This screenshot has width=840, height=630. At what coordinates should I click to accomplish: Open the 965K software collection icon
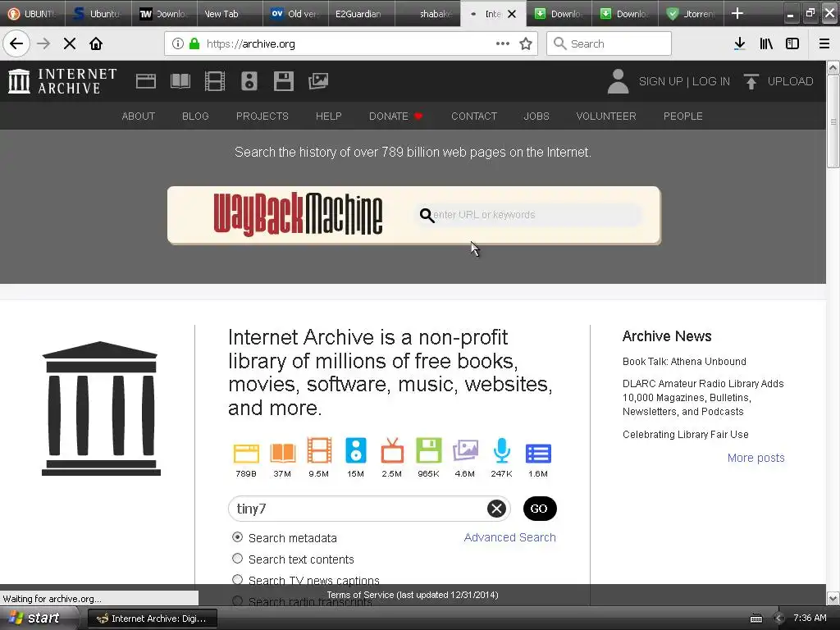(428, 450)
